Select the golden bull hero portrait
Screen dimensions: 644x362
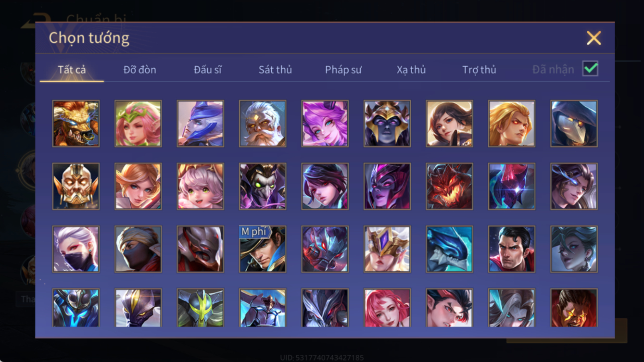[76, 124]
